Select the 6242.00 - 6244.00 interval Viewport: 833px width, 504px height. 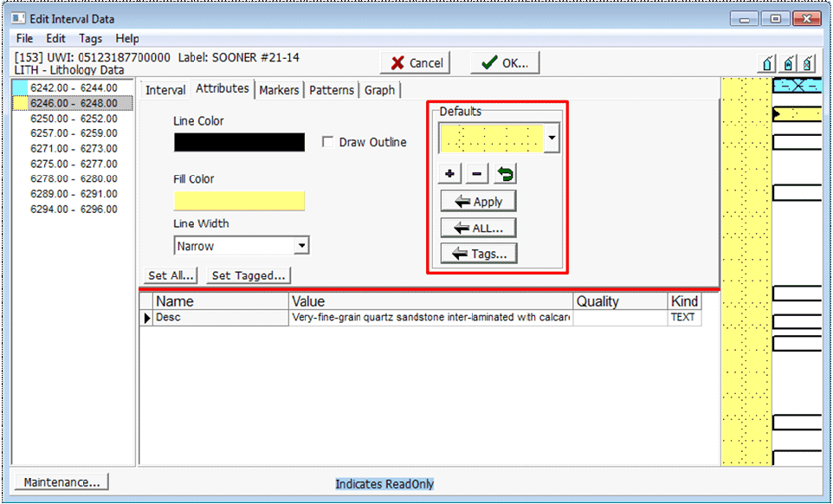click(73, 88)
